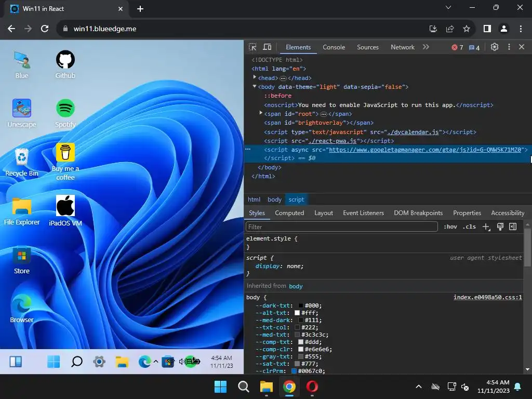Select body in the breadcrumb bar
Image resolution: width=532 pixels, height=399 pixels.
pyautogui.click(x=274, y=199)
